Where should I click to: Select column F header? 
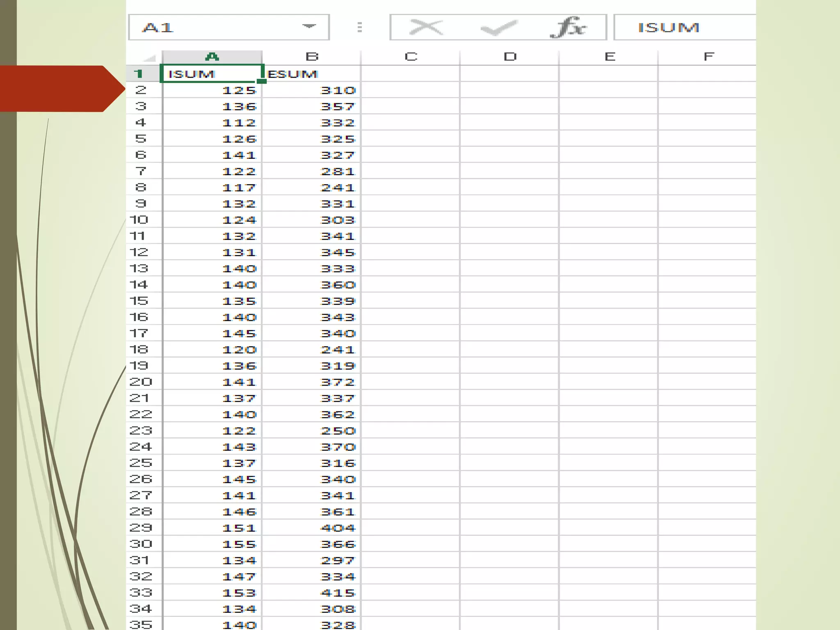(x=708, y=57)
